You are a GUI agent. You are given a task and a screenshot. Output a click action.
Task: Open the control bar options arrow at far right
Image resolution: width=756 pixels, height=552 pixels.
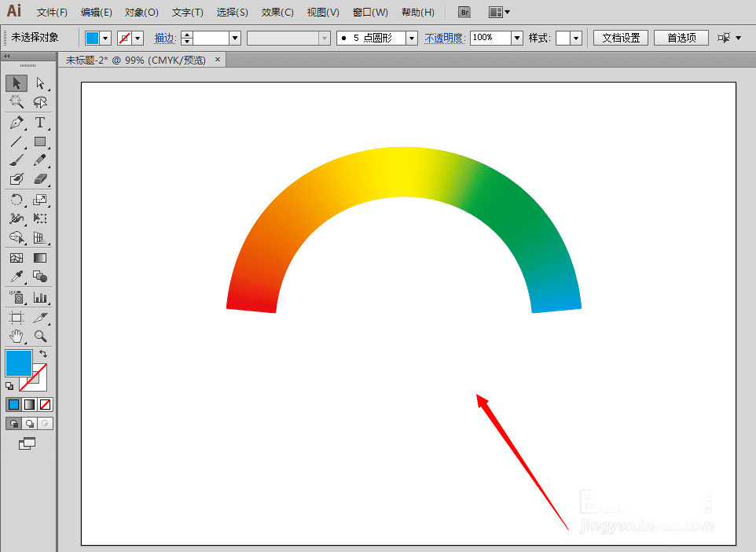tap(738, 38)
